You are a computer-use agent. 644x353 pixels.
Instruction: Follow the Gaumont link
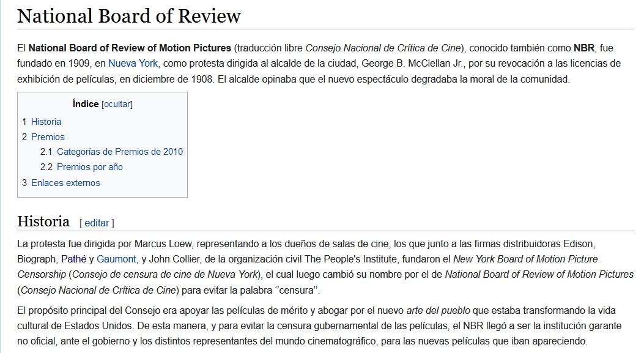pos(116,259)
